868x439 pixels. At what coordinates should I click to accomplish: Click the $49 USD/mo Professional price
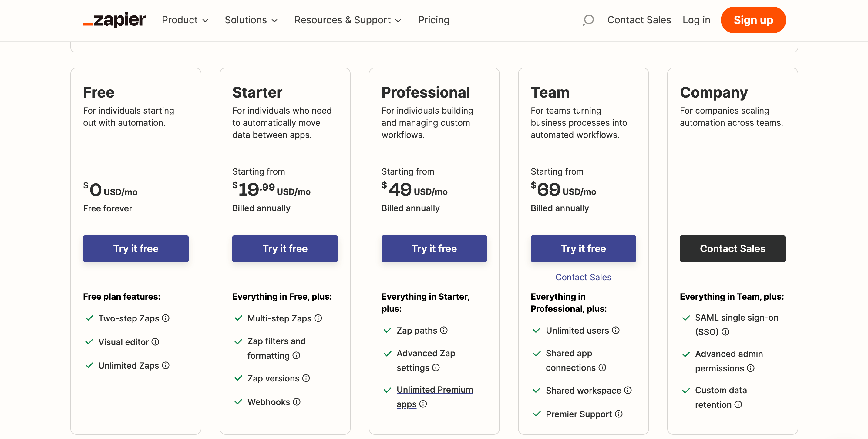(415, 189)
